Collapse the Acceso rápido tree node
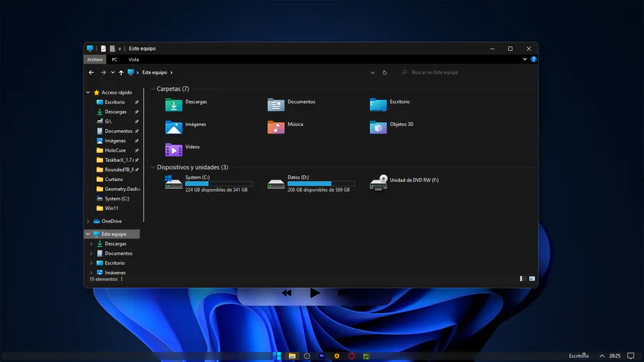The height and width of the screenshot is (362, 644). pyautogui.click(x=88, y=92)
